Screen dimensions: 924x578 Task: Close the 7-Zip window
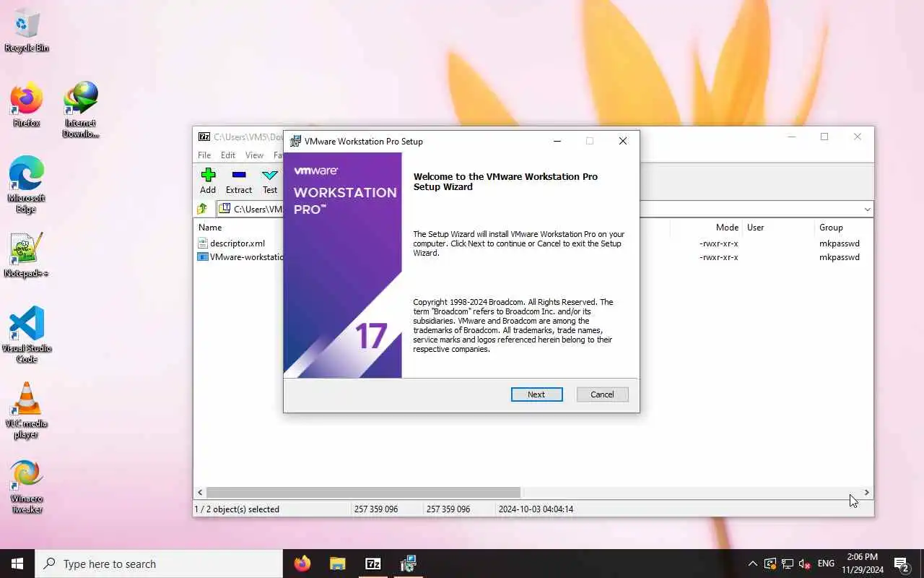(858, 137)
